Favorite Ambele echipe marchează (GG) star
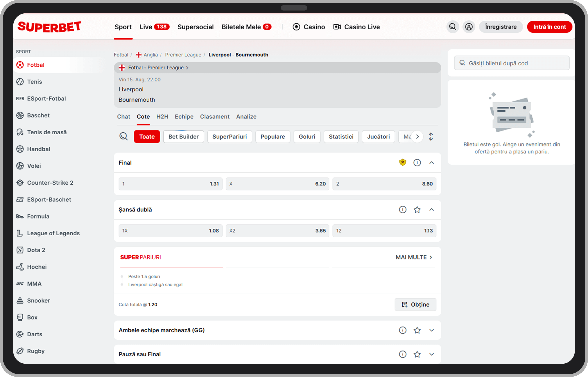This screenshot has width=588, height=377. (417, 330)
